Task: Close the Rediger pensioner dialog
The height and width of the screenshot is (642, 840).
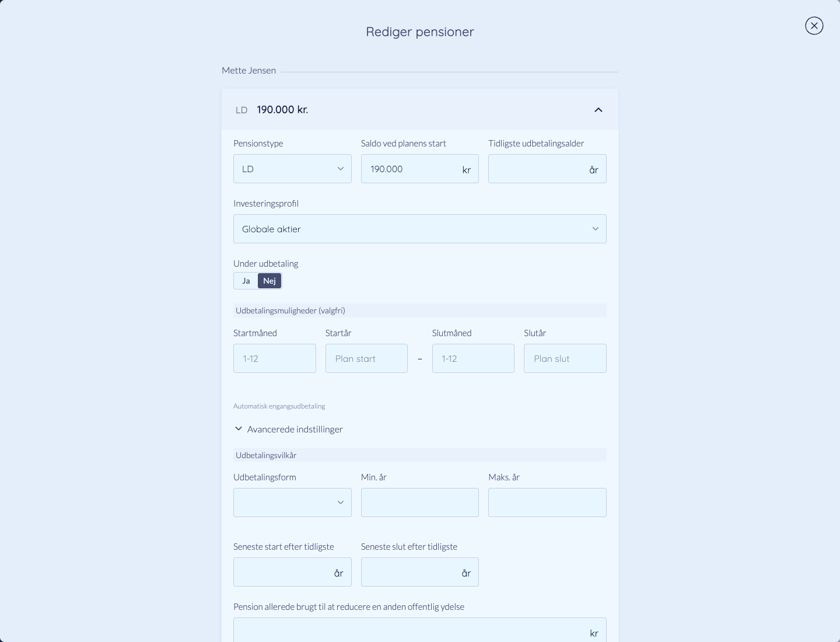Action: point(814,26)
